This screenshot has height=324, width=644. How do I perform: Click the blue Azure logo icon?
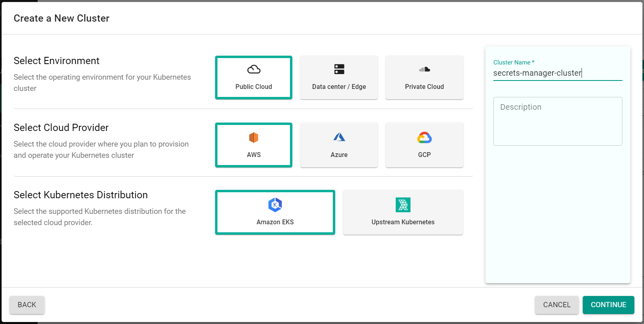(339, 137)
